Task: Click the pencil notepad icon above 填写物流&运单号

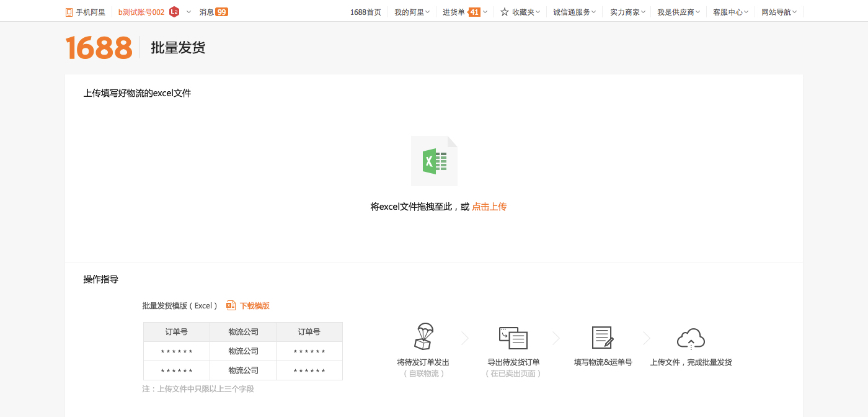Action: (603, 338)
